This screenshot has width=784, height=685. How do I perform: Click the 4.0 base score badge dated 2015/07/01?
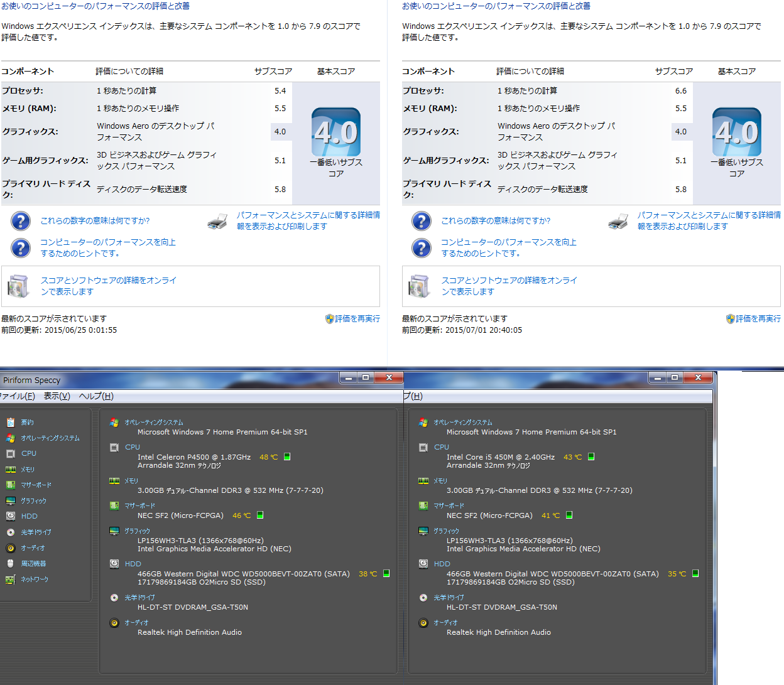[x=737, y=132]
